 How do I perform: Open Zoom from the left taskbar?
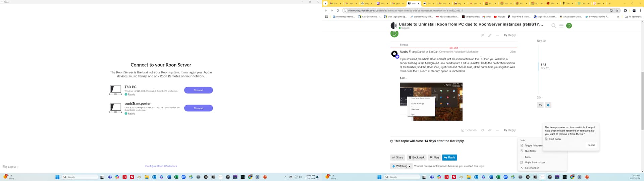(183, 177)
